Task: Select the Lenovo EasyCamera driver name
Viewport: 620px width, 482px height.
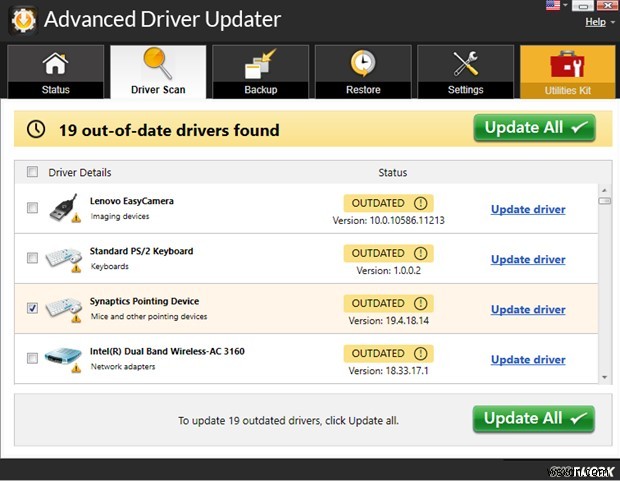Action: [132, 201]
